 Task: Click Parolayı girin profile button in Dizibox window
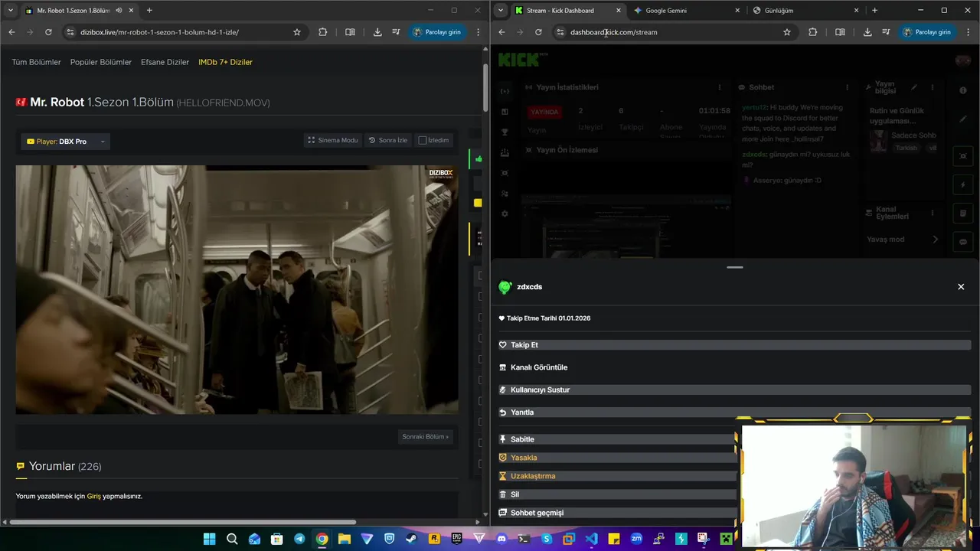point(437,32)
